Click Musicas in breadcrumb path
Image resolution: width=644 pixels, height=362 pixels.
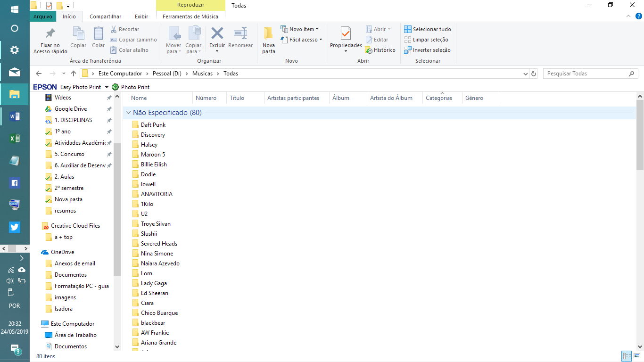[x=202, y=74]
